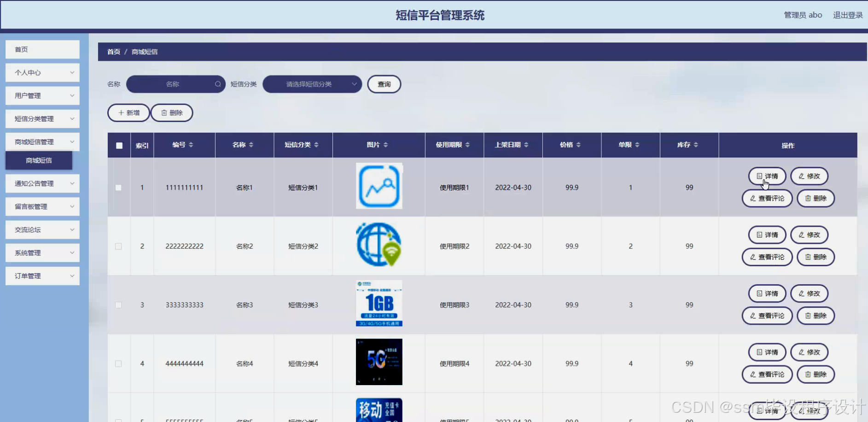This screenshot has height=422, width=868.
Task: Expand 交流论坛 sidebar menu
Action: 42,229
